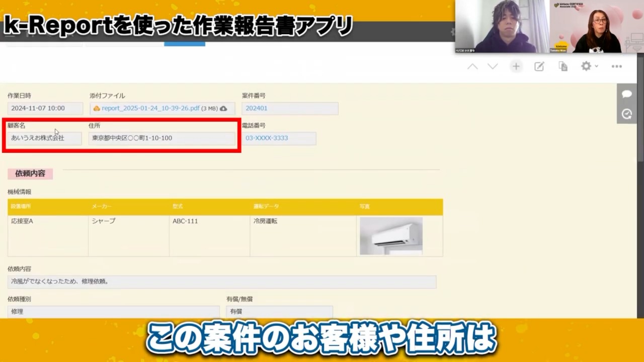This screenshot has height=362, width=644.
Task: Download the attachment via the cloud icon
Action: pyautogui.click(x=223, y=108)
